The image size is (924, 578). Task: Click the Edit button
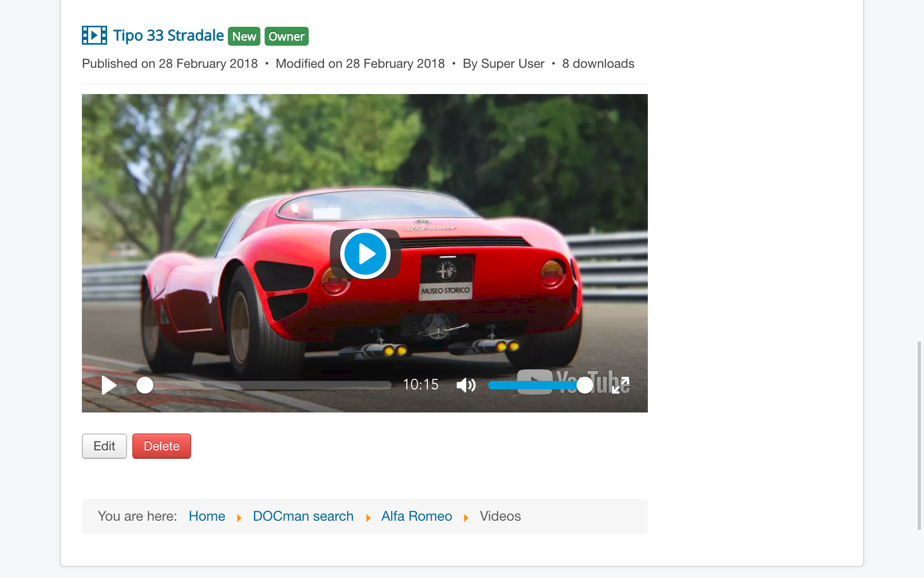(104, 446)
